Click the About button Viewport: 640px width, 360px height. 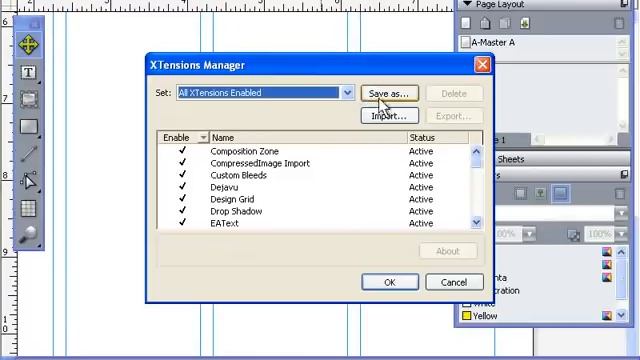448,251
